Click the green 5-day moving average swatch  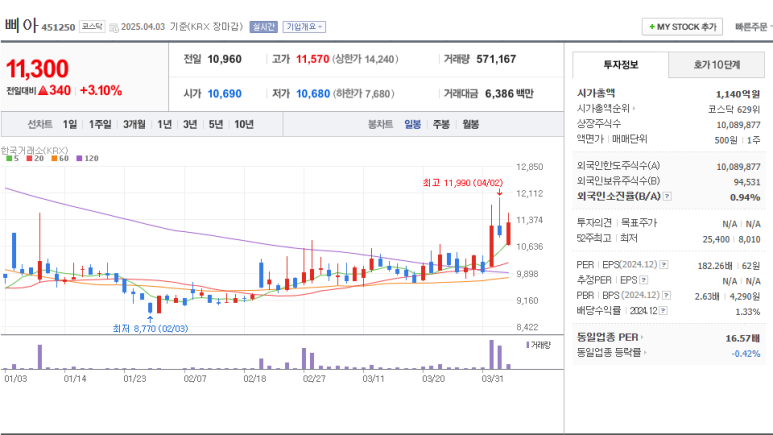[x=9, y=158]
